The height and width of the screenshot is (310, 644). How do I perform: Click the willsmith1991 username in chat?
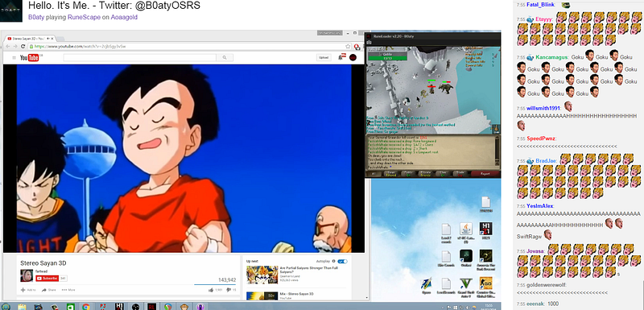pyautogui.click(x=544, y=109)
